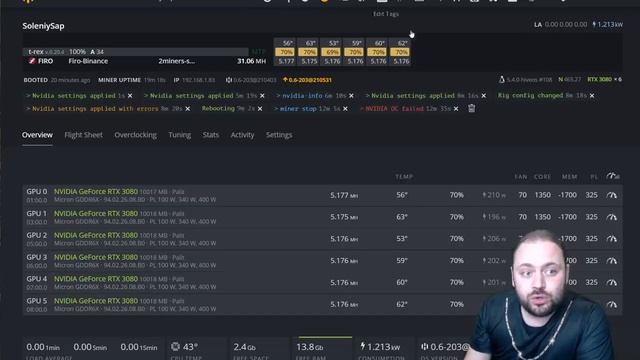Viewport: 640px width, 360px height.
Task: Click the 0.00 1min load average value
Action: [x=43, y=347]
